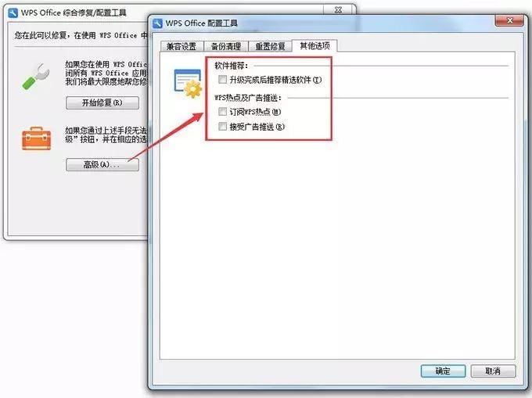Image resolution: width=532 pixels, height=398 pixels.
Task: Cancel with the 取消 button
Action: pyautogui.click(x=493, y=371)
